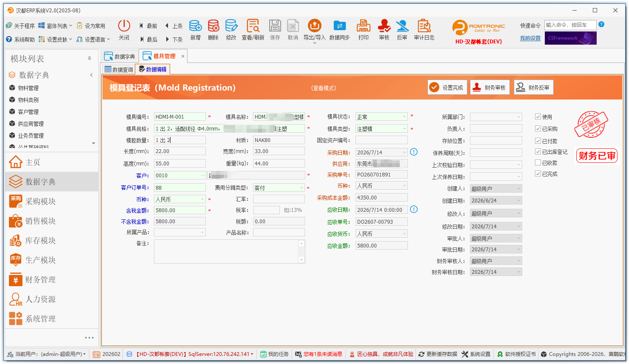The width and height of the screenshot is (629, 364).
Task: Open 库存模块 in the sidebar
Action: coord(51,240)
